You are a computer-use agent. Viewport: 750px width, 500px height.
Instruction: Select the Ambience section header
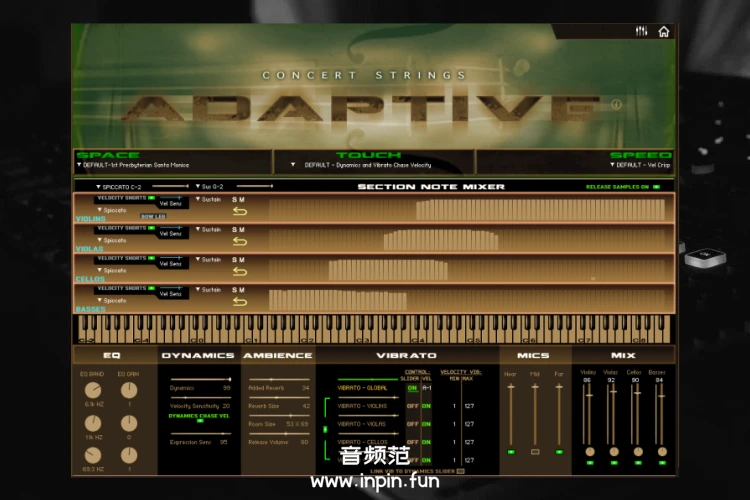click(277, 356)
